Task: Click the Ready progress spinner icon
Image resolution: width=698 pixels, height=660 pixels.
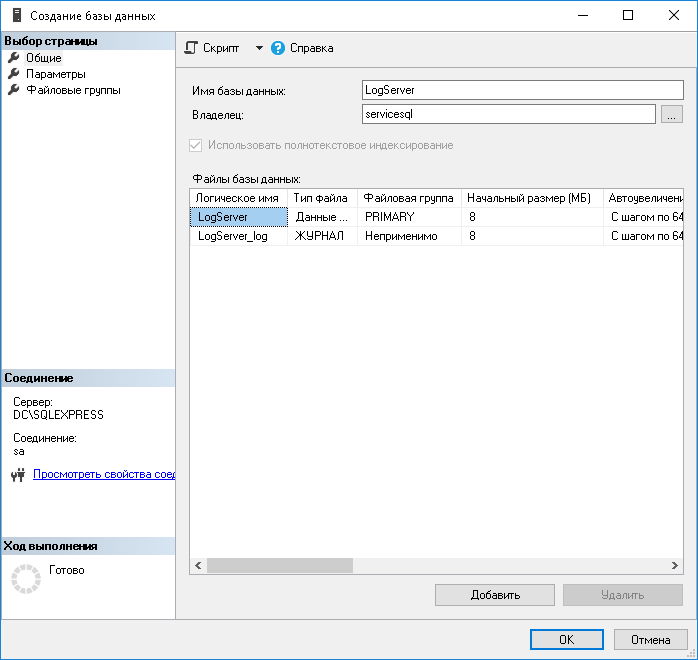Action: tap(24, 577)
